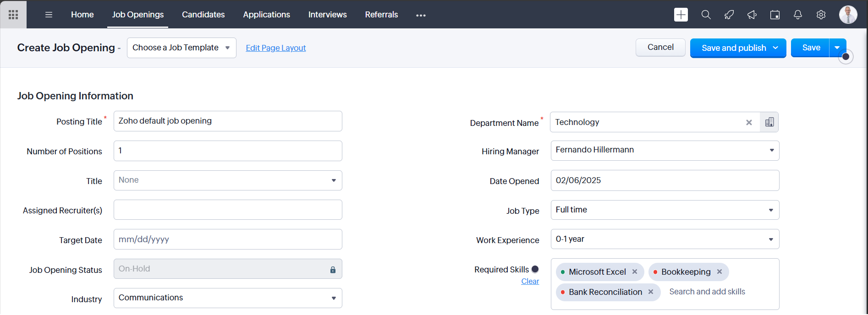The height and width of the screenshot is (315, 868).
Task: Open the announcements megaphone icon
Action: click(x=752, y=15)
